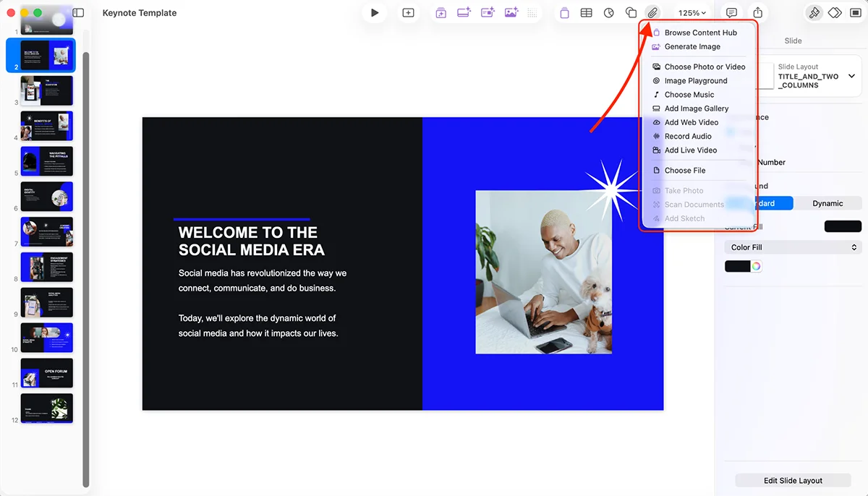This screenshot has width=868, height=496.
Task: Select slide 2 thumbnail in navigator
Action: 47,54
